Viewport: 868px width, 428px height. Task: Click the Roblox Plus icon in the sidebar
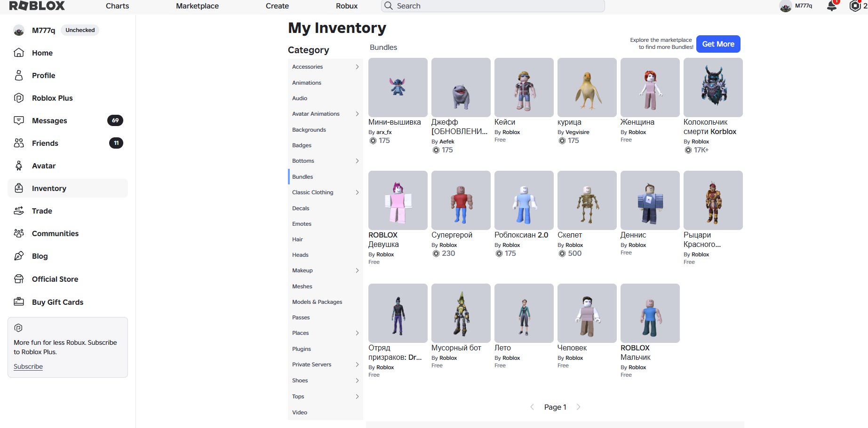(19, 98)
